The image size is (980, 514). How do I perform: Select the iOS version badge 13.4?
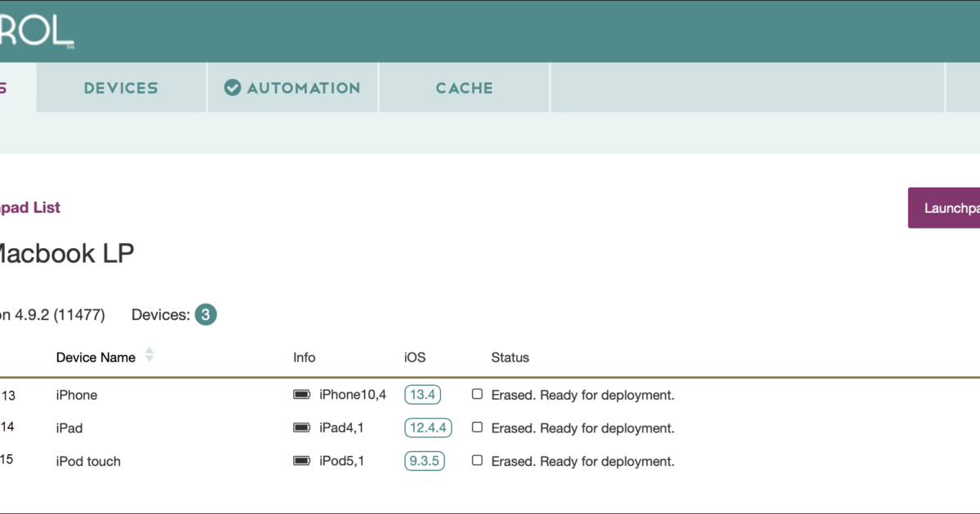click(x=422, y=394)
